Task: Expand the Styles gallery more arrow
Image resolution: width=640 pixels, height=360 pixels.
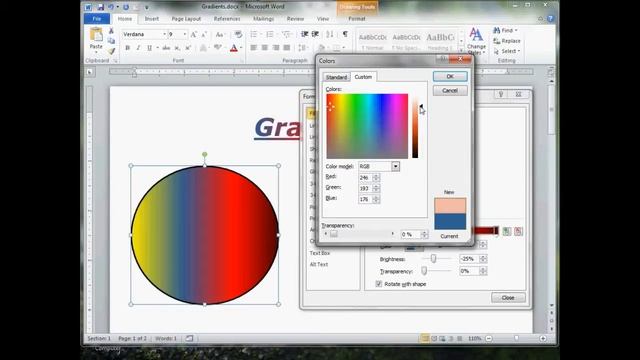Action: point(462,51)
